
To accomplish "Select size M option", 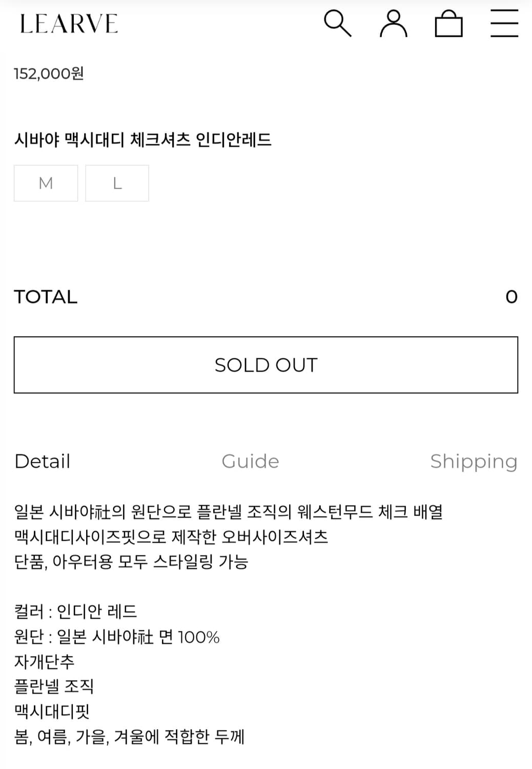I will point(46,183).
